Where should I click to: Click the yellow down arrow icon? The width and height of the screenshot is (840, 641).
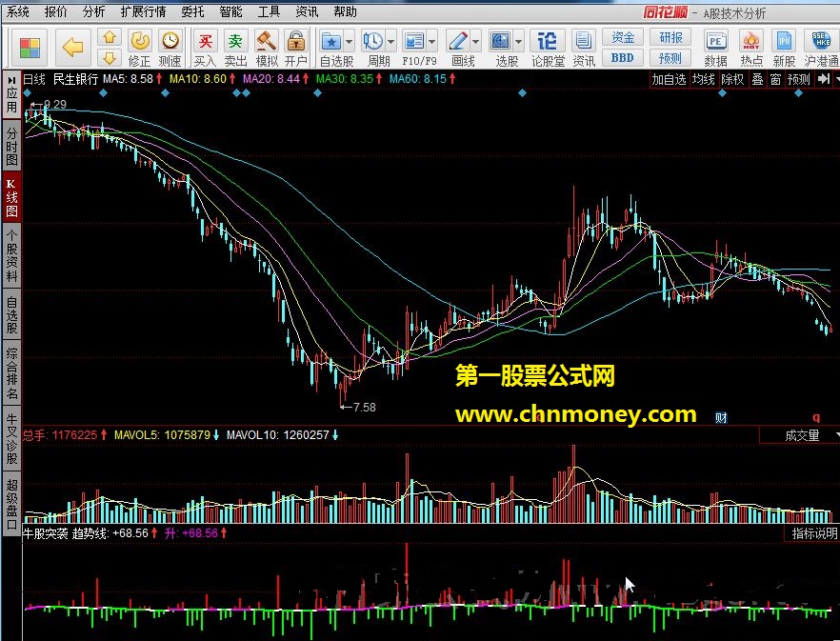(110, 57)
